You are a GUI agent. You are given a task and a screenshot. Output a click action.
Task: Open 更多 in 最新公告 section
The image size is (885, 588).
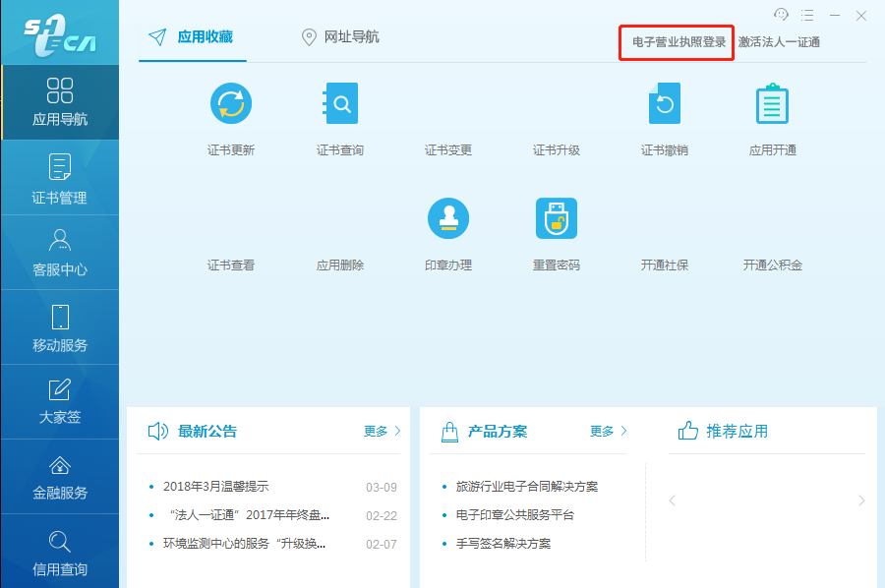[383, 431]
